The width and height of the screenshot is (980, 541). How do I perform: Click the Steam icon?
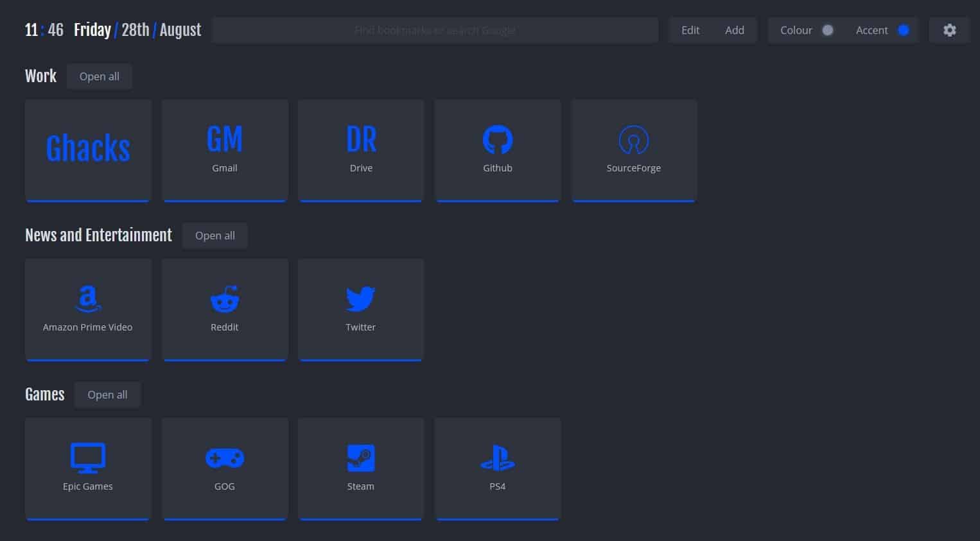tap(360, 457)
